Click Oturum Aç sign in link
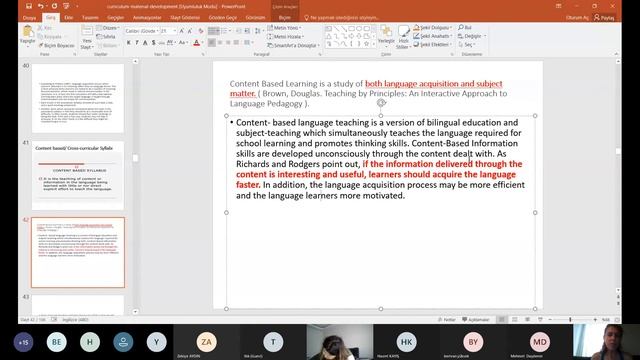Screen dimensions: 640x360 (x=577, y=18)
